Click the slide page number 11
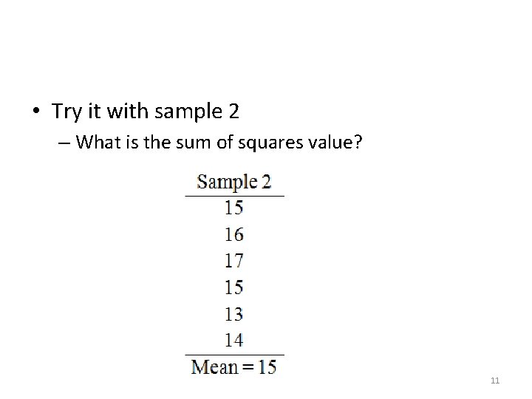 495,381
